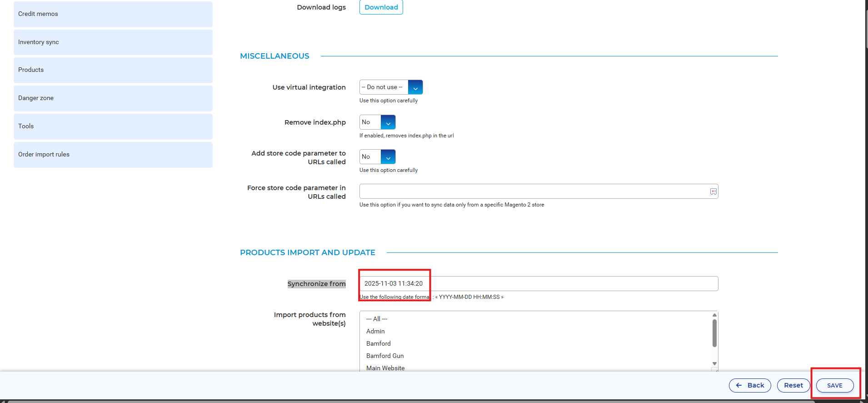Click the Synchronize from date field
The height and width of the screenshot is (403, 868).
[x=539, y=283]
